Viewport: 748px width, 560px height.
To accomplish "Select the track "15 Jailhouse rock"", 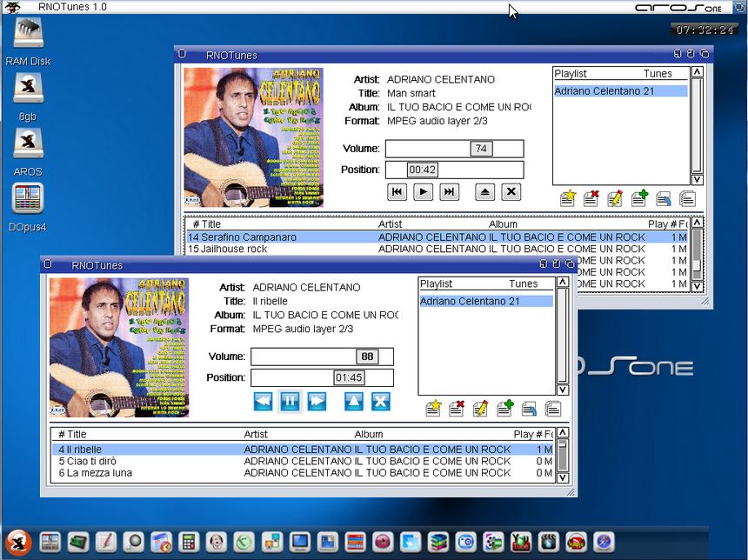I will [228, 249].
